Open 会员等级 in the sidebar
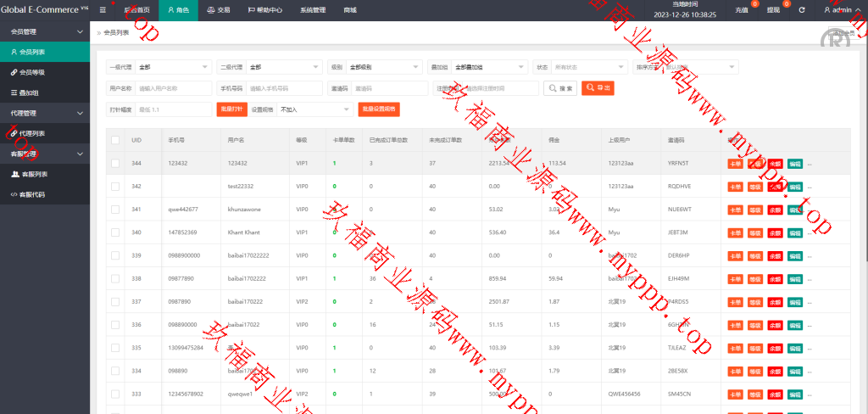868x414 pixels. click(x=32, y=72)
